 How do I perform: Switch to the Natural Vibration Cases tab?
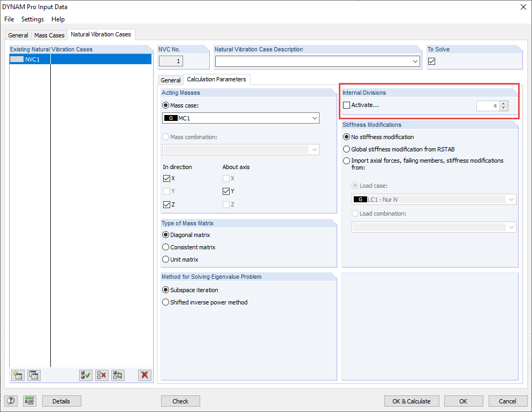point(101,34)
